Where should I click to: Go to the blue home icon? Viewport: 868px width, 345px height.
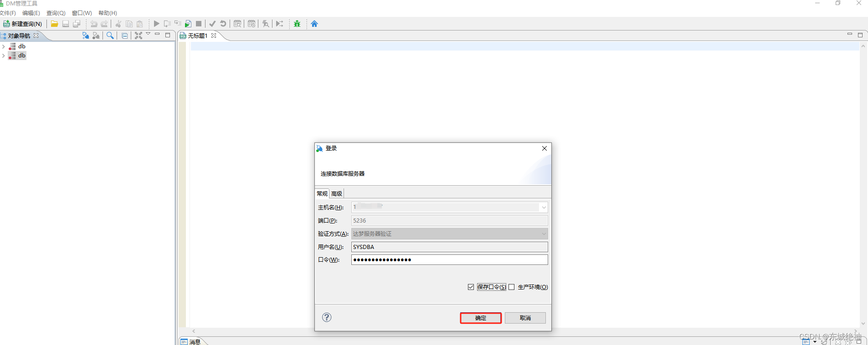[x=314, y=24]
